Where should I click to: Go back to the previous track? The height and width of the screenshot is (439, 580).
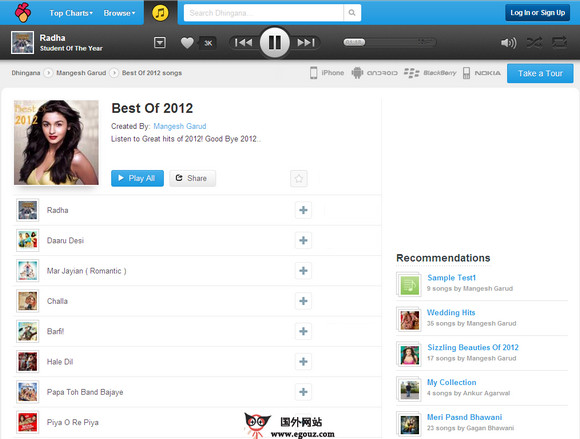point(243,43)
